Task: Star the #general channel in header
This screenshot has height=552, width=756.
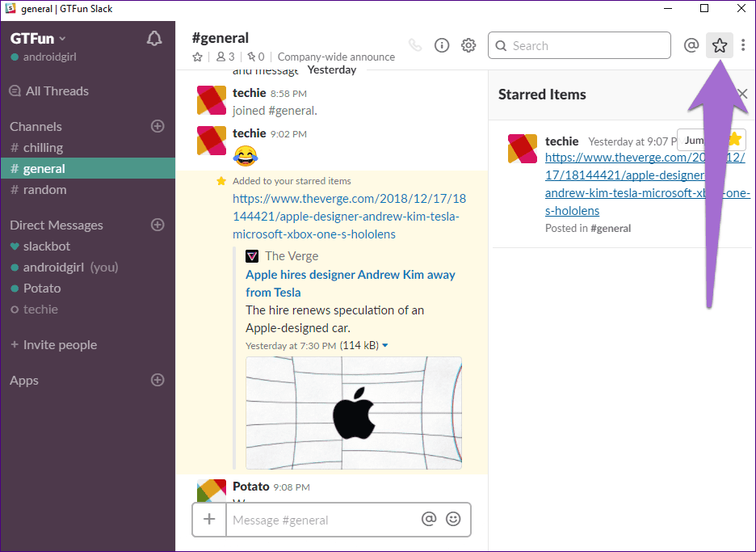Action: 197,57
